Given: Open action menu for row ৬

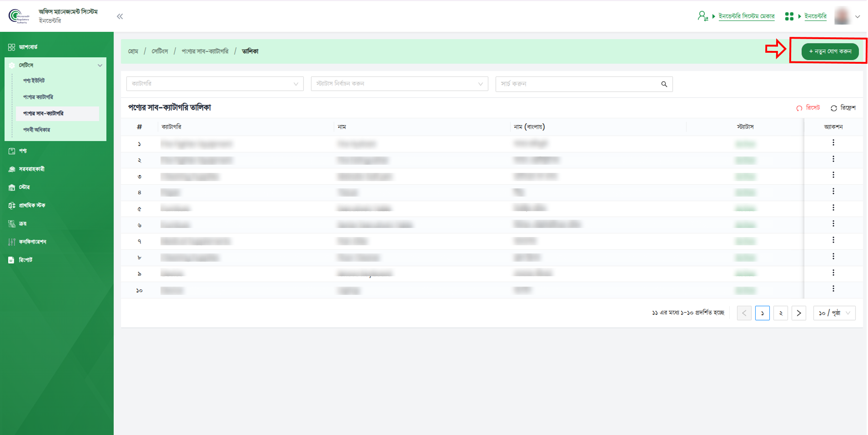Looking at the screenshot, I should (x=833, y=224).
